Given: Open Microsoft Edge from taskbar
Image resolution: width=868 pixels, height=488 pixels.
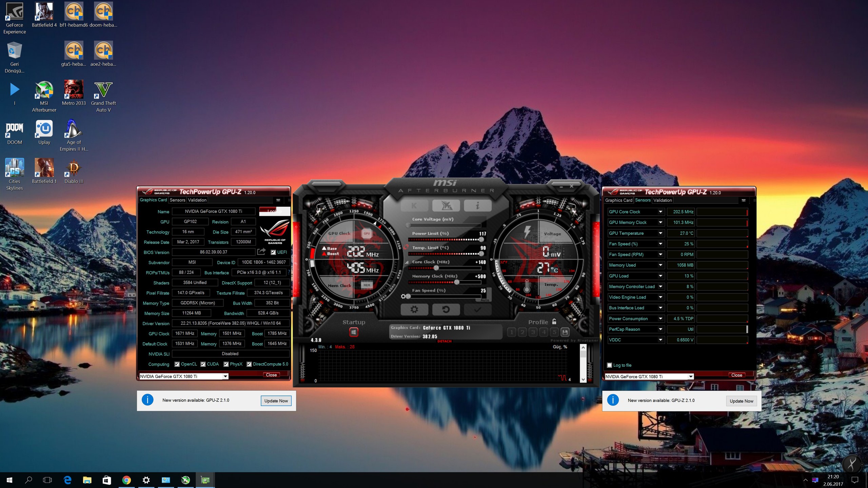Looking at the screenshot, I should (67, 480).
